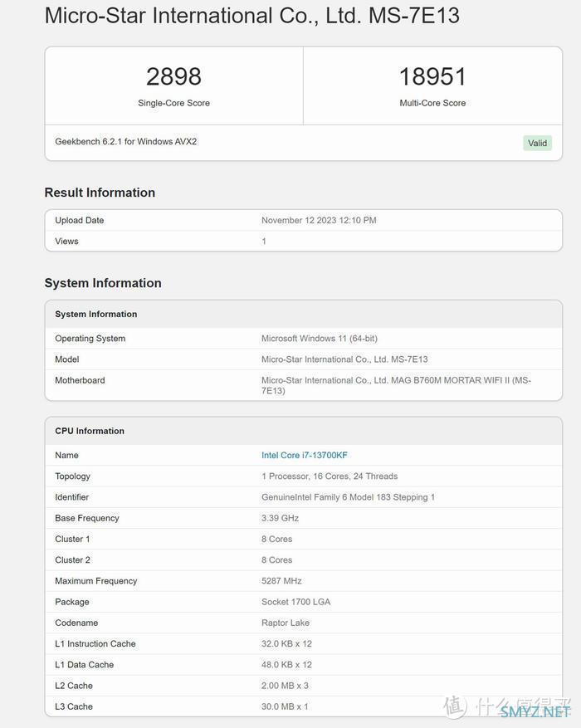This screenshot has width=581, height=728.
Task: Select the MAG B760M MORTAR WIFI II motherboard value
Action: click(396, 385)
